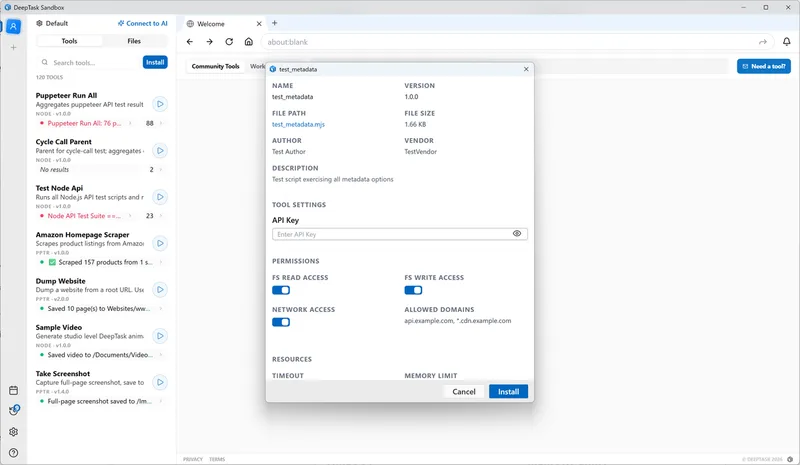Turn off FS Write Access
The width and height of the screenshot is (800, 465).
point(413,290)
